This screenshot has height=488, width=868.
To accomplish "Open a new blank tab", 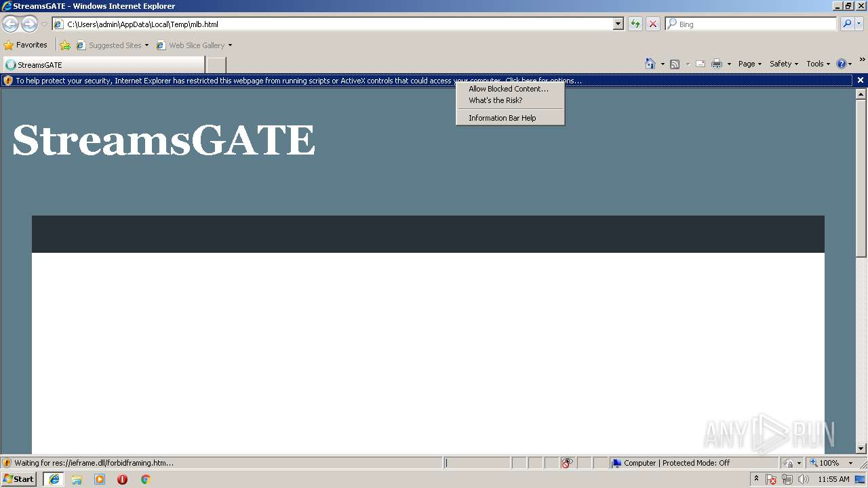I will point(216,65).
